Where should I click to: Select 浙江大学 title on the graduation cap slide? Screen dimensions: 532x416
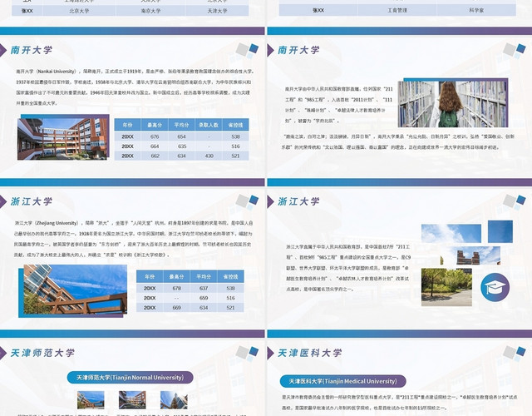(x=298, y=201)
